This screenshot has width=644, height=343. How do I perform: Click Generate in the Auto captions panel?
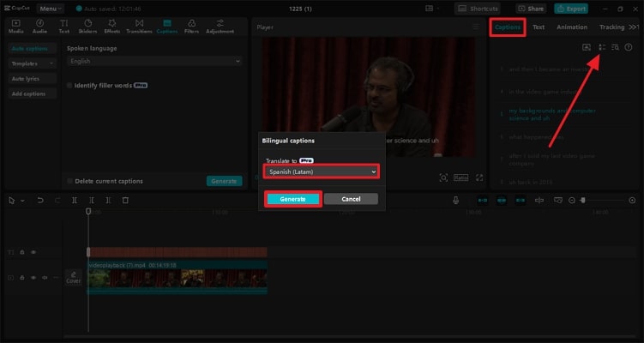224,181
